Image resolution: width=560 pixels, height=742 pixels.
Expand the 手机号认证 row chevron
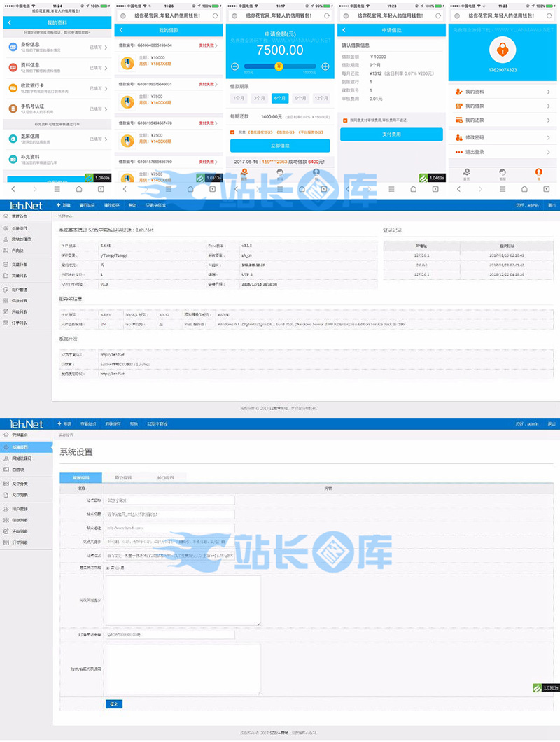[106, 108]
